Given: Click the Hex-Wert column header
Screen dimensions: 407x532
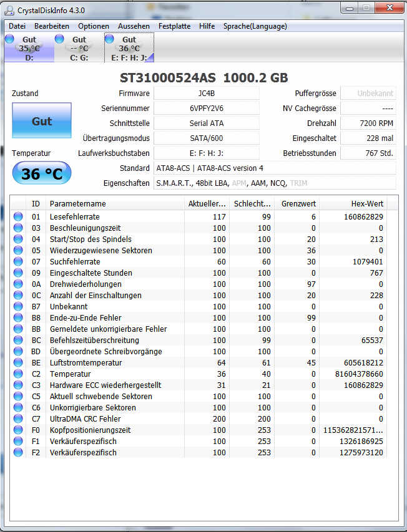Looking at the screenshot, I should 353,203.
